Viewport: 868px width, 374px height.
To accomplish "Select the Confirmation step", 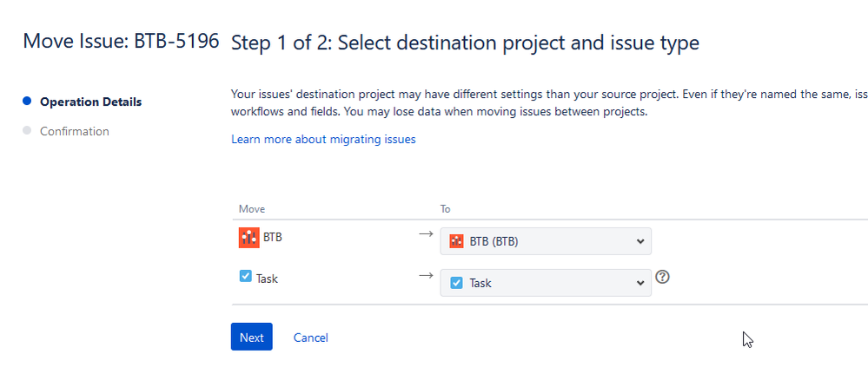I will (x=74, y=131).
